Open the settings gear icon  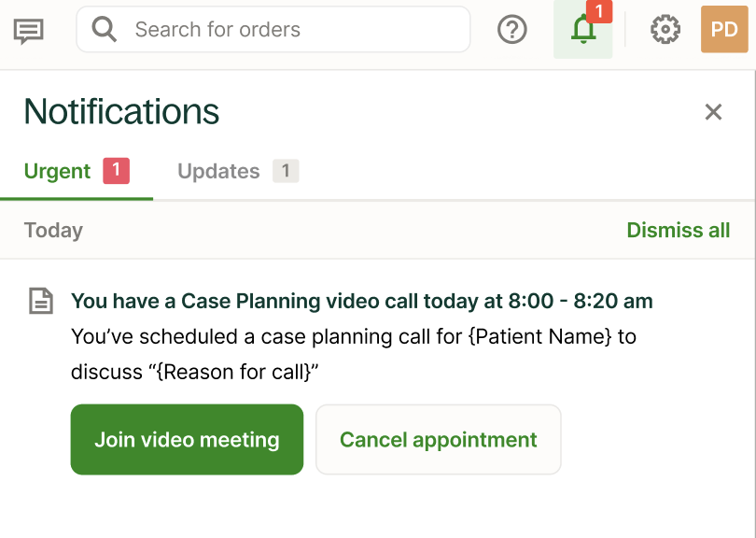[x=665, y=29]
